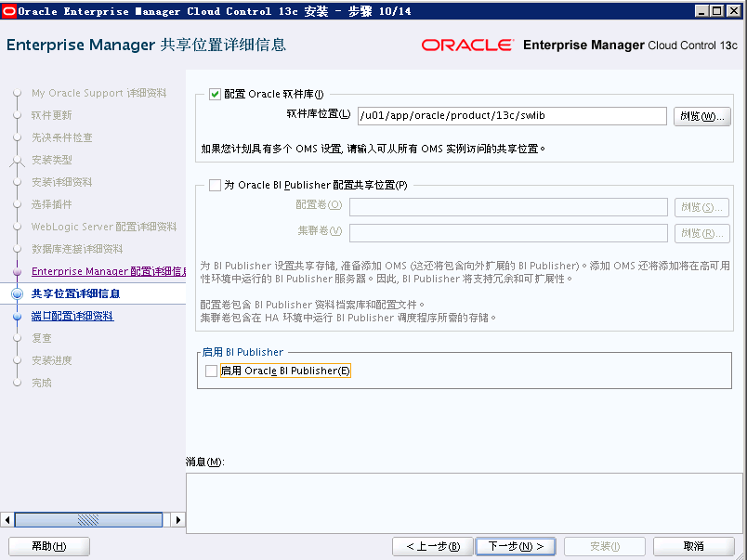Check the 启用 Oracle BI Publisher option

211,371
